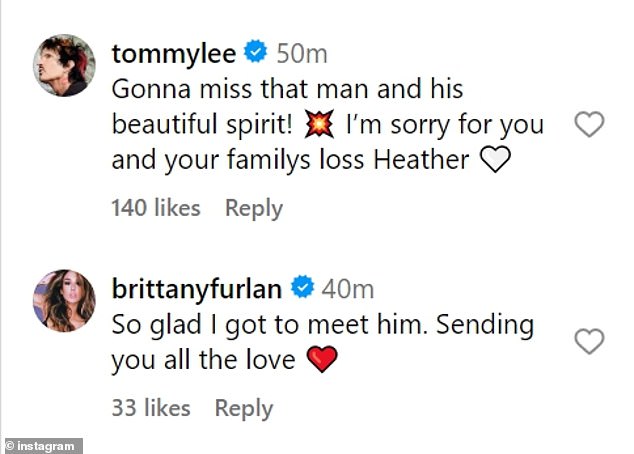
Task: Like brittanyfurlan's comment with the heart icon
Action: [x=589, y=341]
